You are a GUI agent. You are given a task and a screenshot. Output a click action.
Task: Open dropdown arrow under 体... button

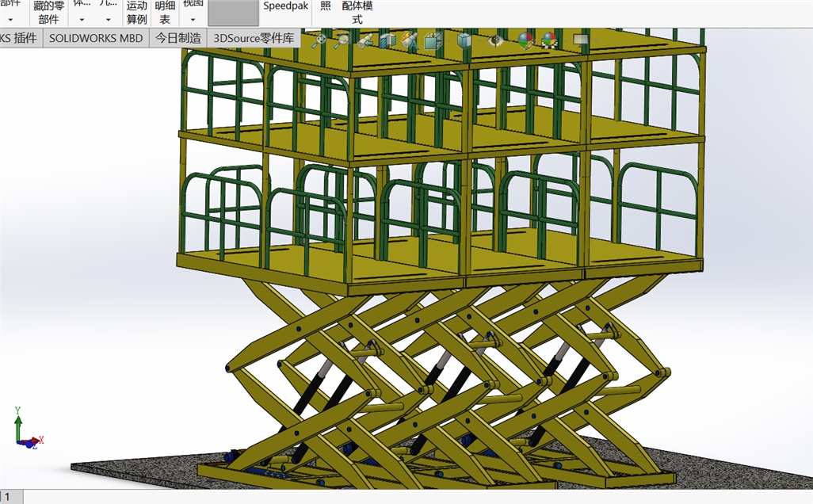pos(82,20)
